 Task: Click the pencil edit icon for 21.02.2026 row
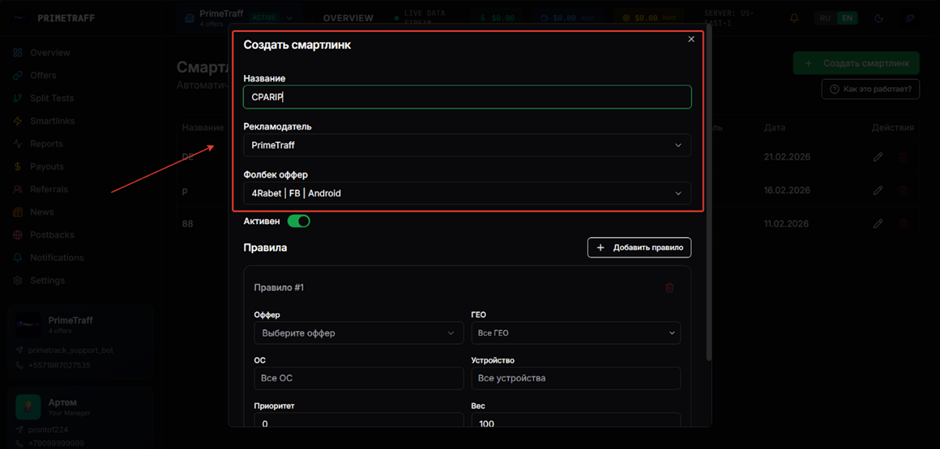(878, 157)
